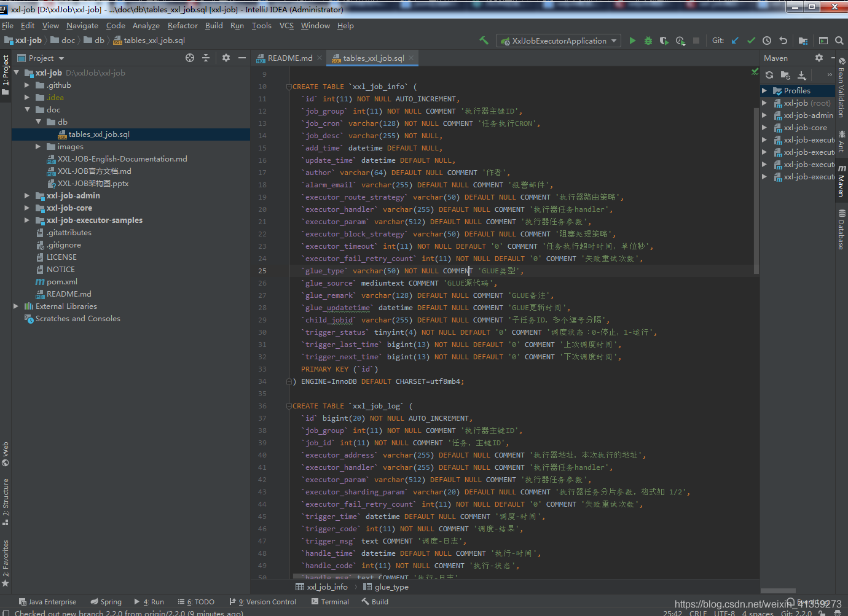
Task: Select XXL-JOB-English-Documentation.md in the Project tree
Action: pos(122,159)
